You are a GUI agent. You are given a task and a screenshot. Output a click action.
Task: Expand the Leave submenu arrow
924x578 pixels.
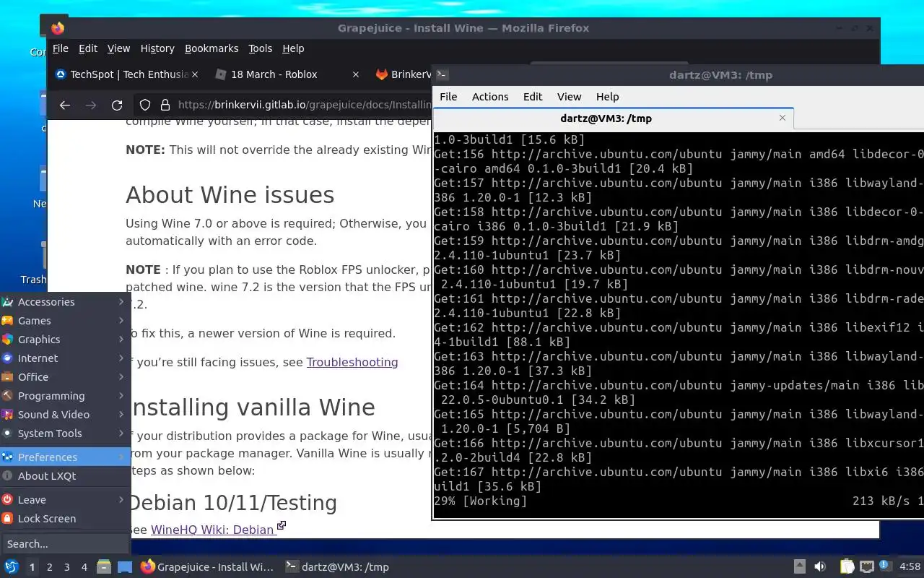pyautogui.click(x=121, y=500)
